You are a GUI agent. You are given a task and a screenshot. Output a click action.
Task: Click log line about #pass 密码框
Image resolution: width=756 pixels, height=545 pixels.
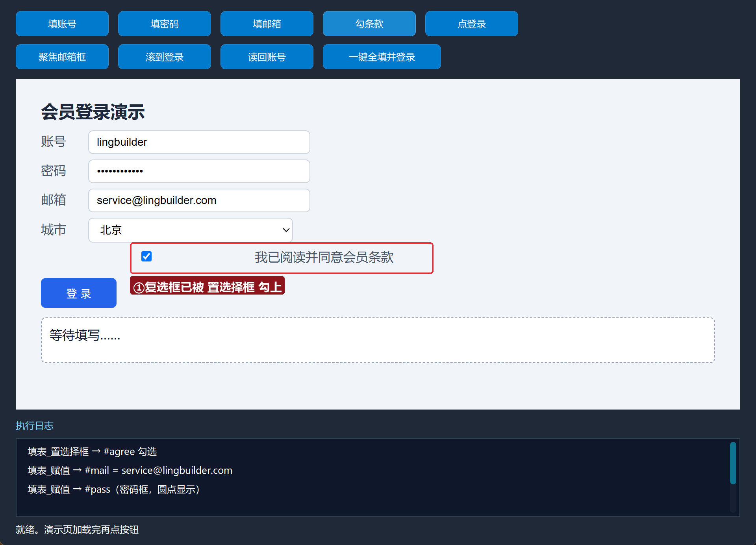tap(114, 489)
